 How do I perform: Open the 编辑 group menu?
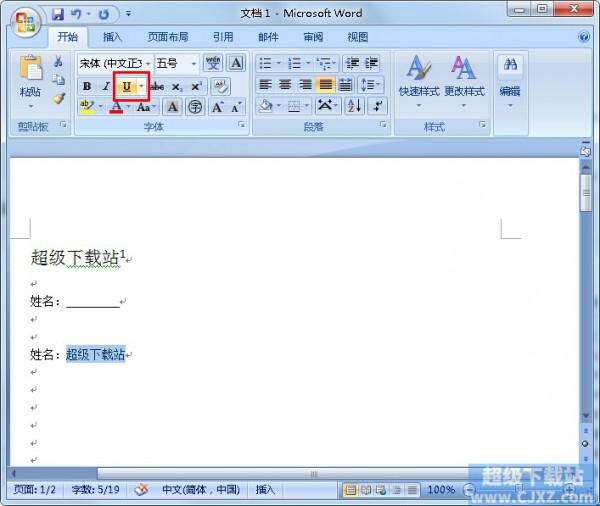tap(510, 82)
